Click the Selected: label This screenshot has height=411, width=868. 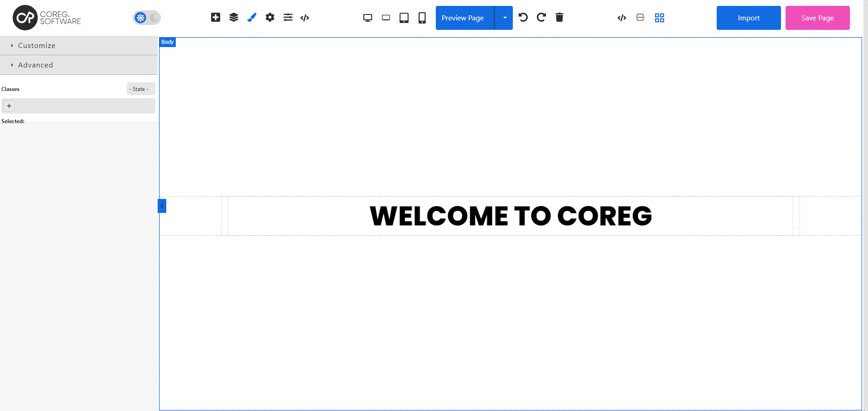13,121
